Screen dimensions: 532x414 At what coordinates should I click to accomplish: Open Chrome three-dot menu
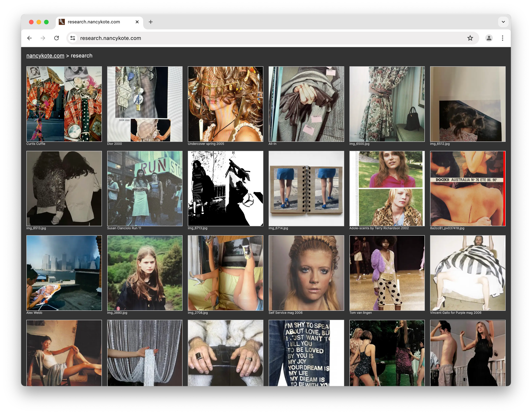(502, 38)
